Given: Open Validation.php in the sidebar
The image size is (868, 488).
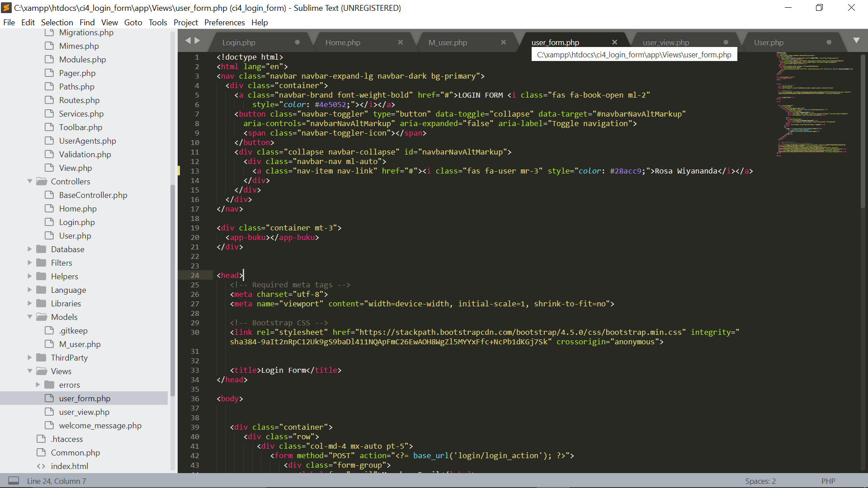Looking at the screenshot, I should coord(85,155).
